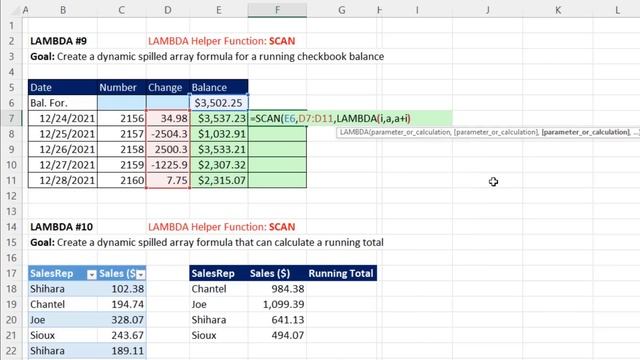The width and height of the screenshot is (640, 360).
Task: Click sales value 984.38
Action: 277,289
